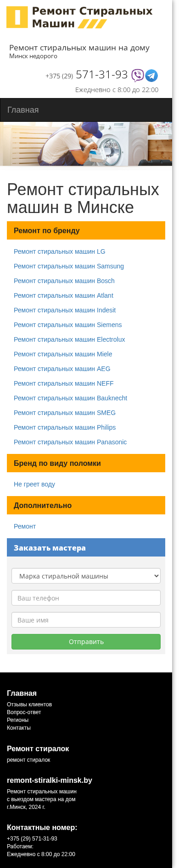Open Telegram chat via the blue icon
The image size is (179, 868).
pos(151,76)
